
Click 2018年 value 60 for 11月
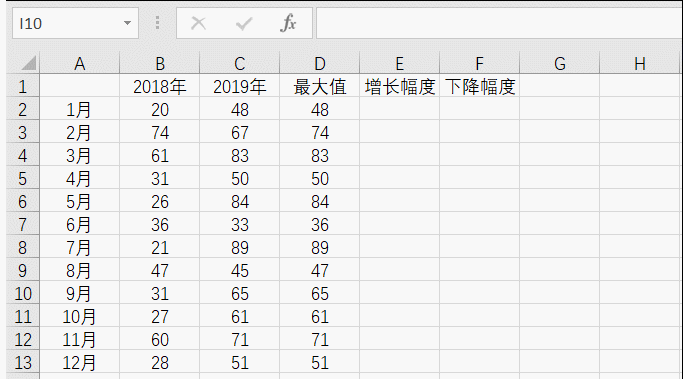160,339
